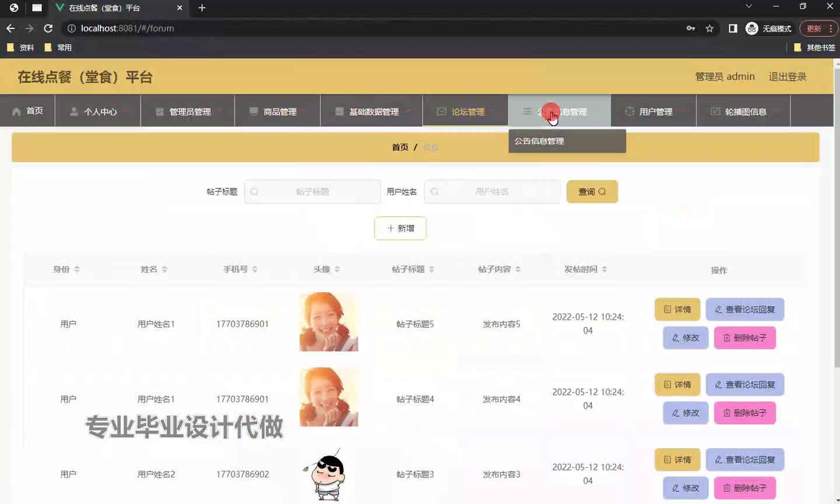
Task: Open 详情 for 帖子标题5 row
Action: click(x=677, y=309)
